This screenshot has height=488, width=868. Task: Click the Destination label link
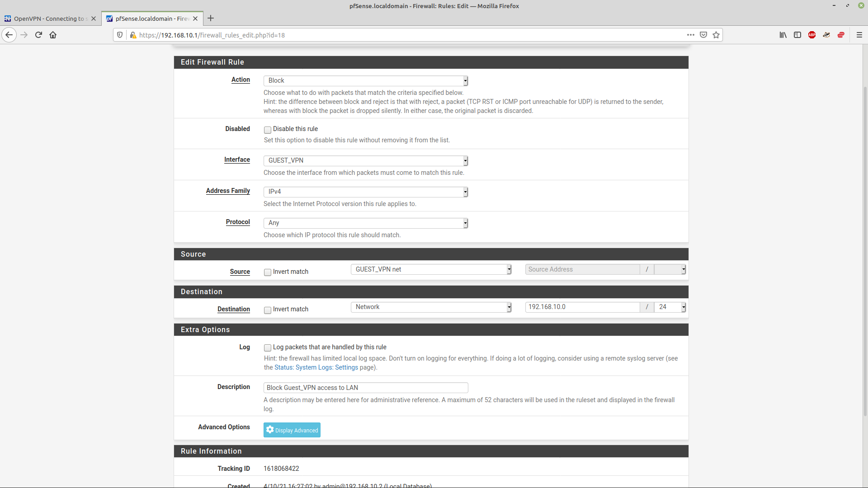[x=233, y=309]
